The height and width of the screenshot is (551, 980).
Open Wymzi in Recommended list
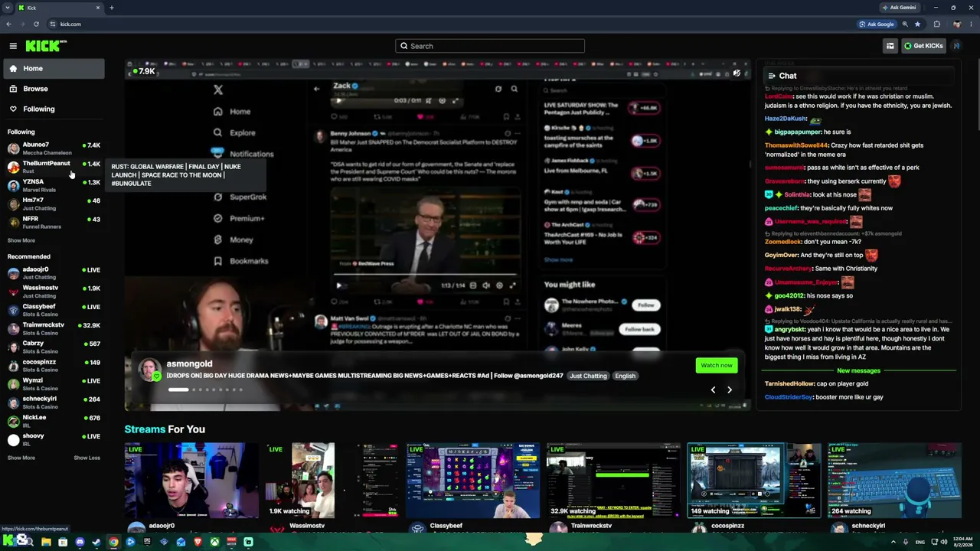[53, 383]
